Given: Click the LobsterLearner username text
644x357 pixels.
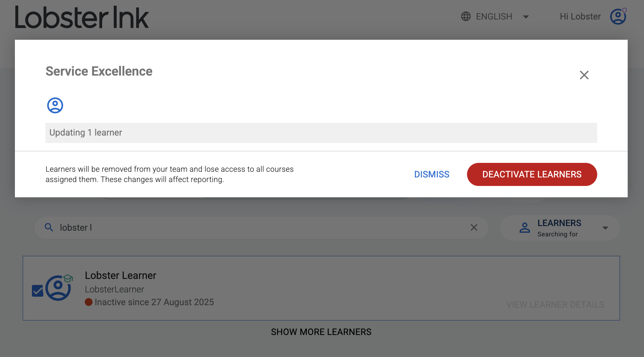Looking at the screenshot, I should tap(115, 289).
